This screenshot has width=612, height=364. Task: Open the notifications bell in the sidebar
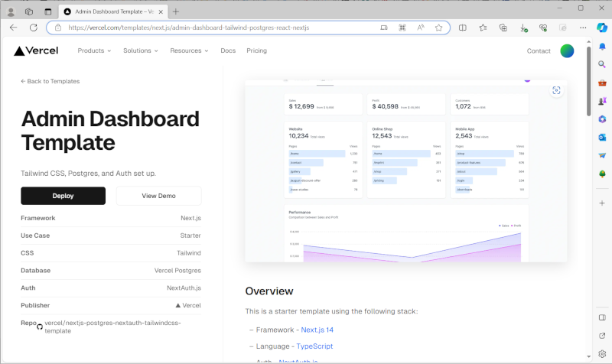point(602,47)
